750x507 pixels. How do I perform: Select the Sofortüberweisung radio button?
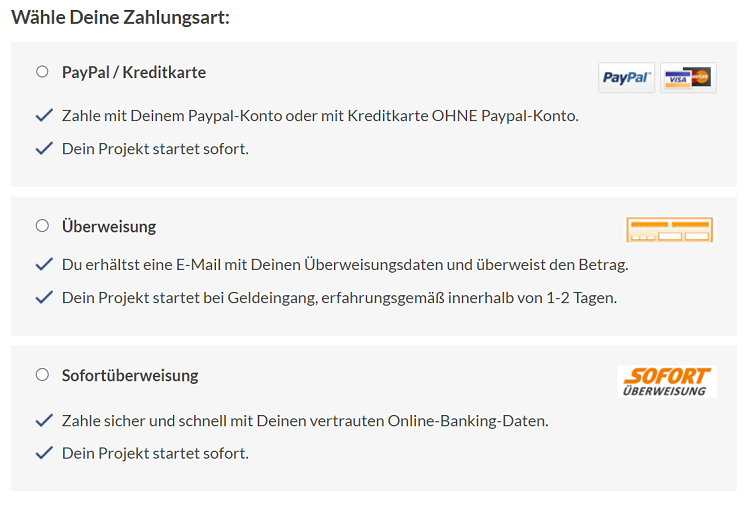coord(42,375)
